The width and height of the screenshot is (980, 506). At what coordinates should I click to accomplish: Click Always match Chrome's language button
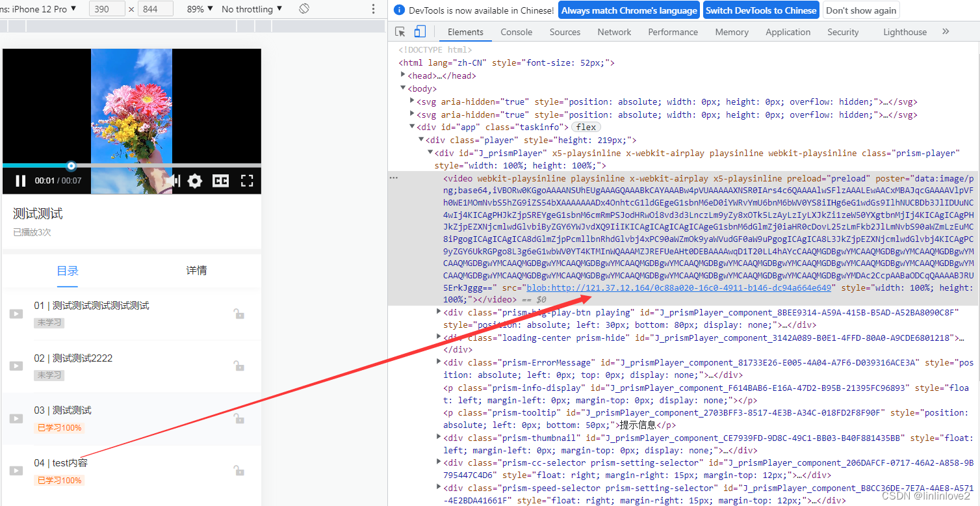coord(628,10)
